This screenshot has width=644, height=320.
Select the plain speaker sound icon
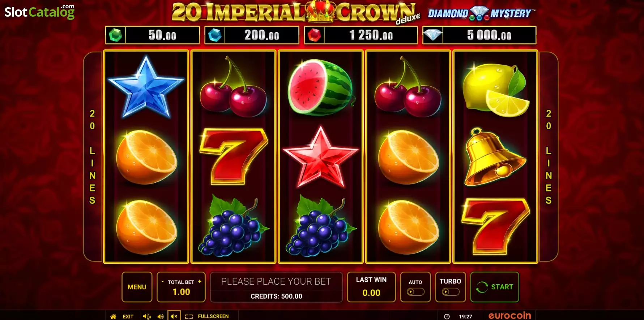(160, 316)
